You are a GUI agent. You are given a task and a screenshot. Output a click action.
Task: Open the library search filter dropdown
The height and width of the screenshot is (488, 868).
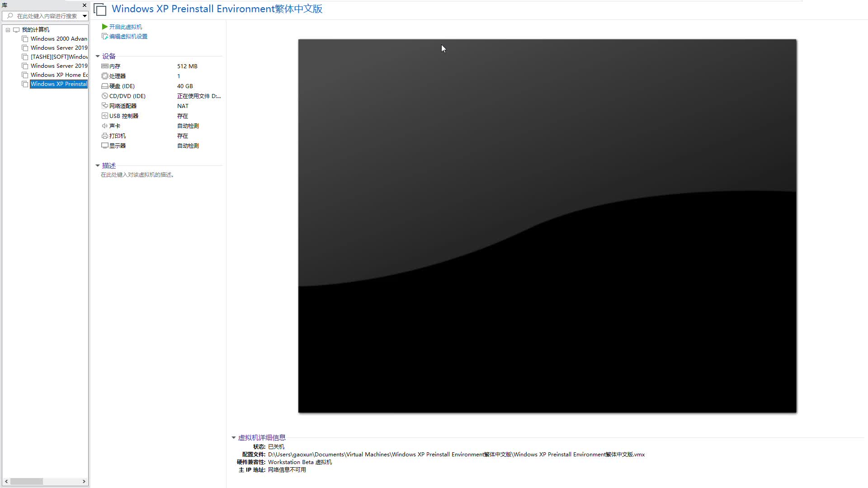click(84, 16)
